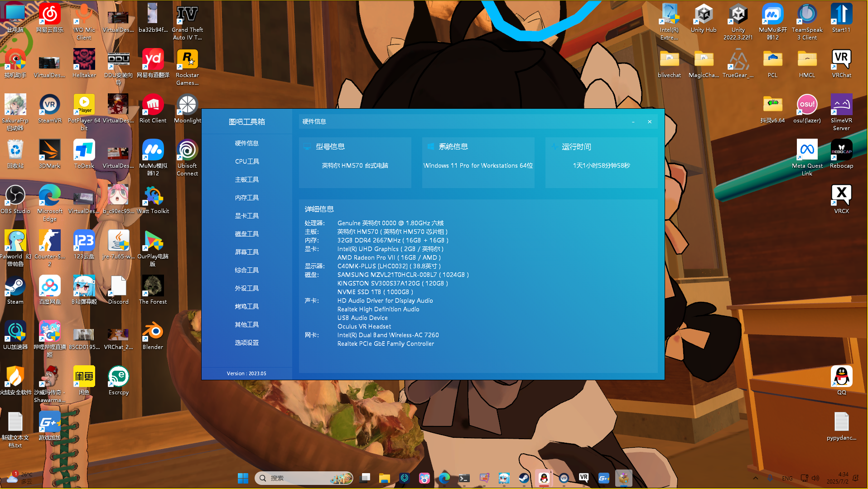Open Riot Client desktop icon
Viewport: 868px width, 489px height.
(153, 109)
